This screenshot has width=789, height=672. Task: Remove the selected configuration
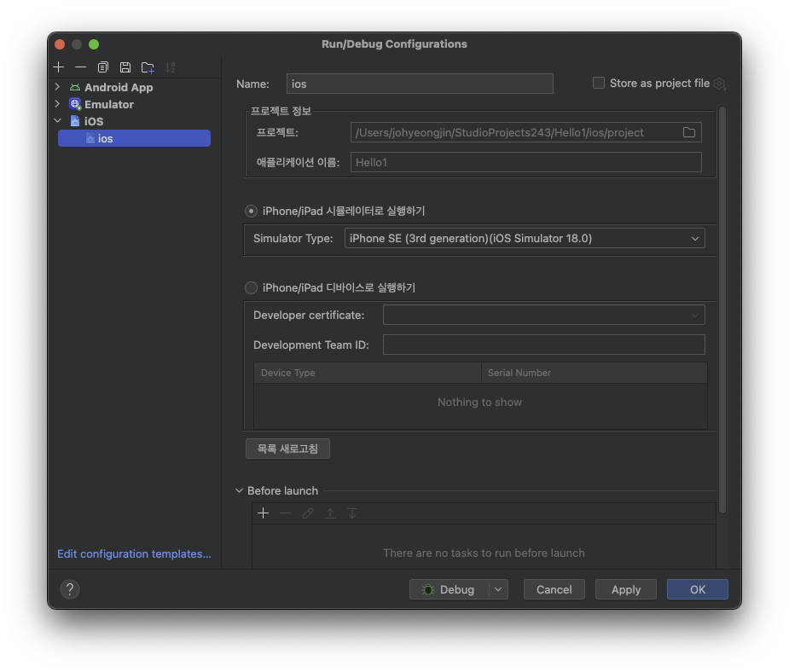pos(80,67)
